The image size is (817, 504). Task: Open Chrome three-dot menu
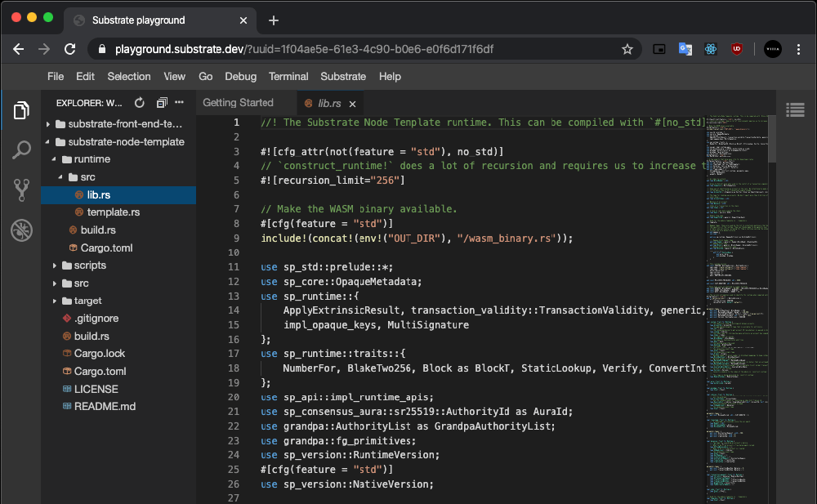tap(799, 49)
